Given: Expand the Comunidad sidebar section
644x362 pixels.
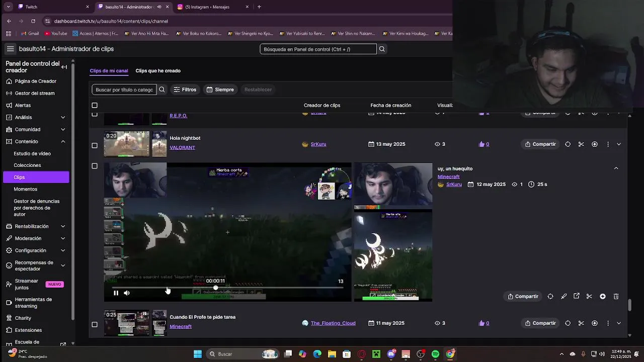Looking at the screenshot, I should click(x=63, y=129).
